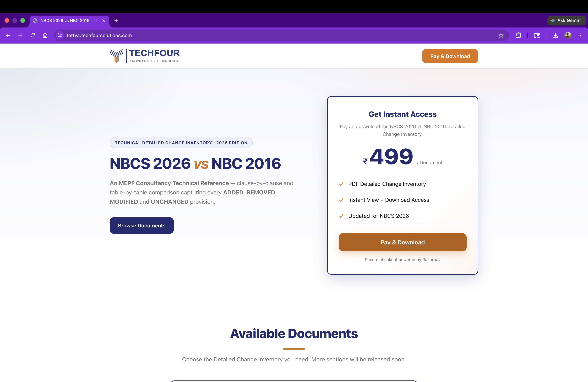Click the rupee symbol beside the price
This screenshot has width=588, height=382.
pos(365,161)
